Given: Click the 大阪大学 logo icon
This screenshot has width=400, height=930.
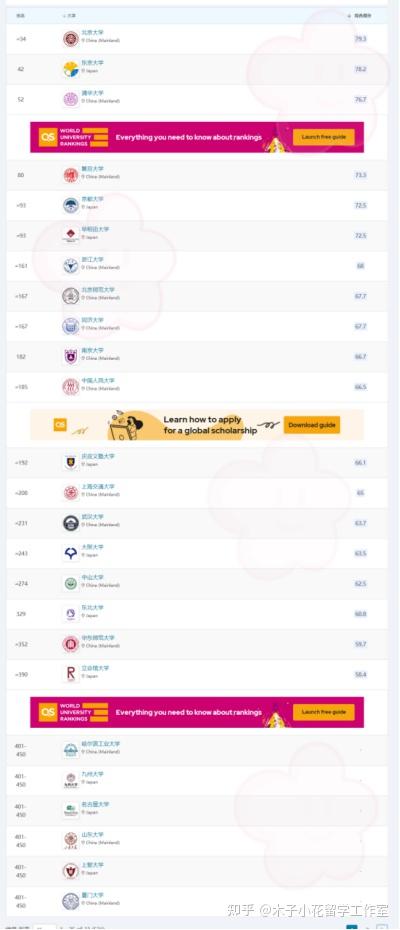Looking at the screenshot, I should coord(71,553).
